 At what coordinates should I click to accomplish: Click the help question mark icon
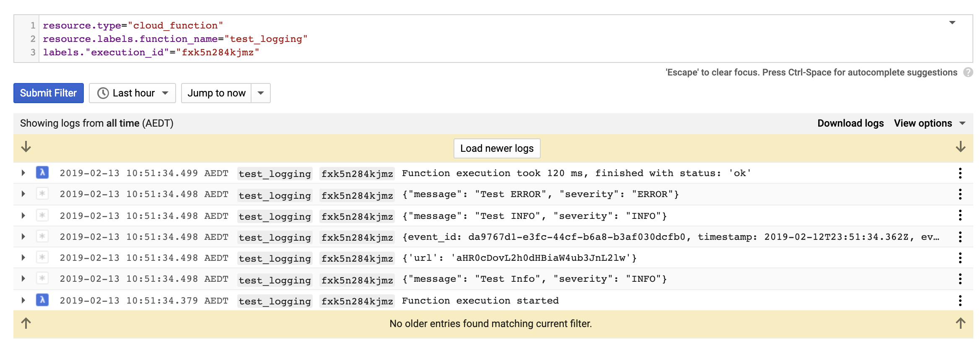(968, 73)
